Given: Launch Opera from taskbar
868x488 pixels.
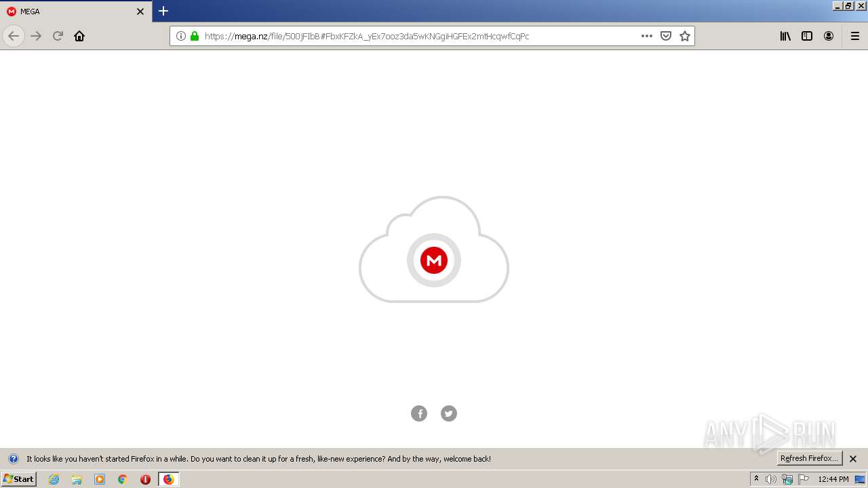Looking at the screenshot, I should point(145,479).
